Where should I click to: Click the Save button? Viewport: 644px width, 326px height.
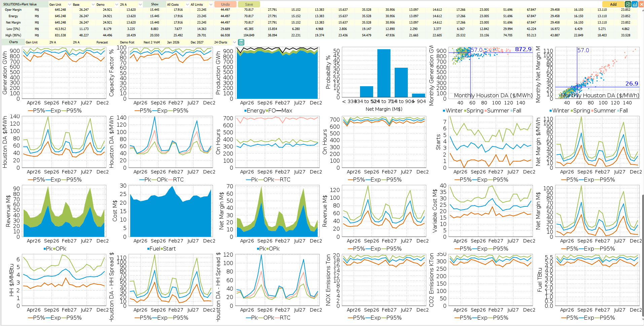[249, 4]
